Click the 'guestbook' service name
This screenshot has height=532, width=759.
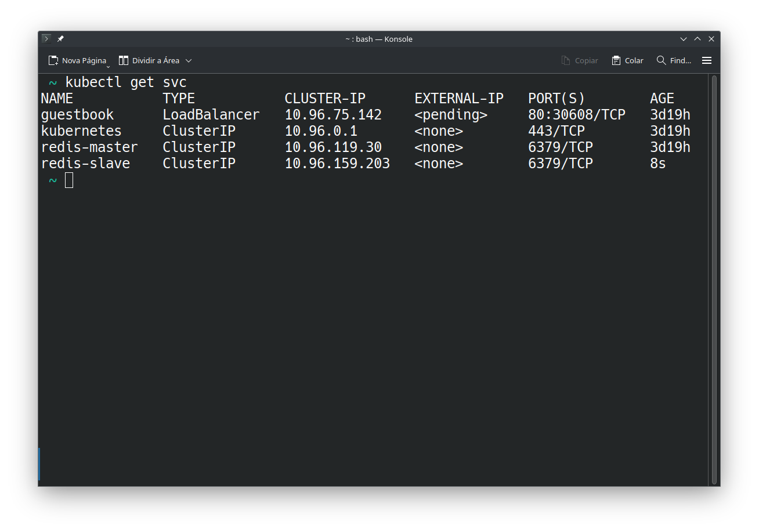click(x=77, y=115)
